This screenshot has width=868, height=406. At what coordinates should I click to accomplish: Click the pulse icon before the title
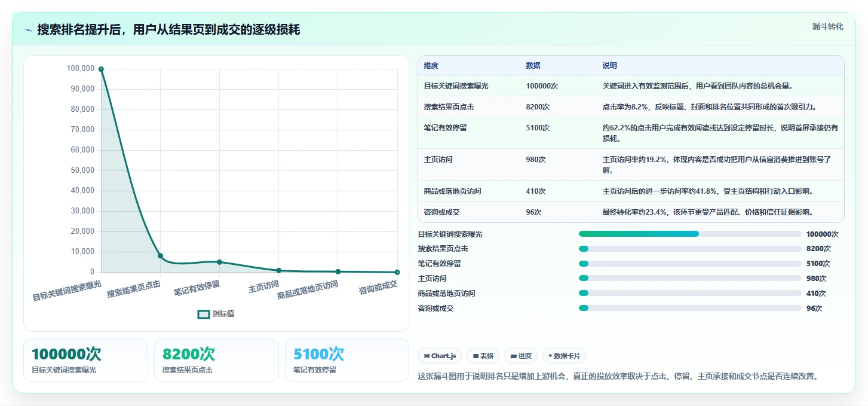[29, 30]
